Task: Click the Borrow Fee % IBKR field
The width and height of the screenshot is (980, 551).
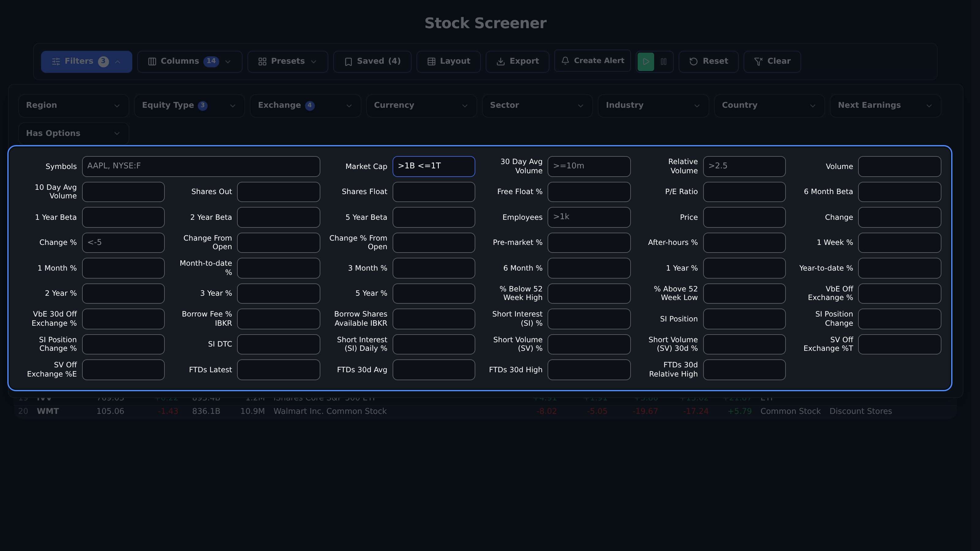Action: pos(278,319)
